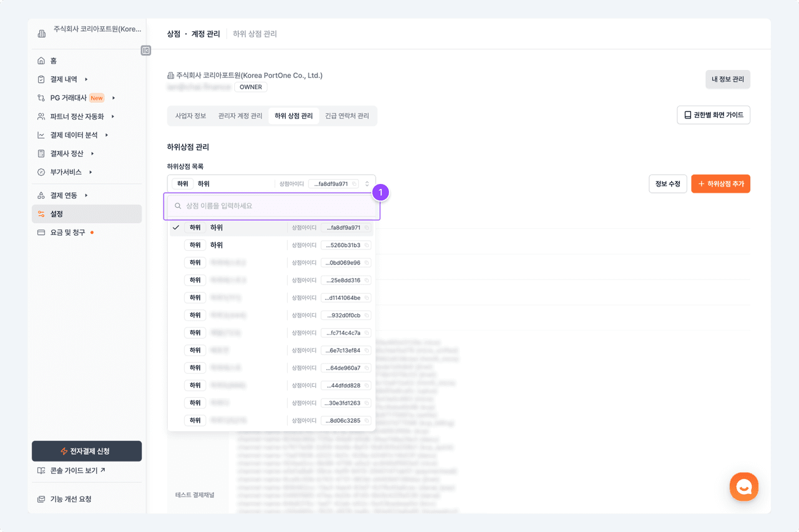Select the checked 하위 store option
Image resolution: width=799 pixels, height=532 pixels.
[271, 228]
